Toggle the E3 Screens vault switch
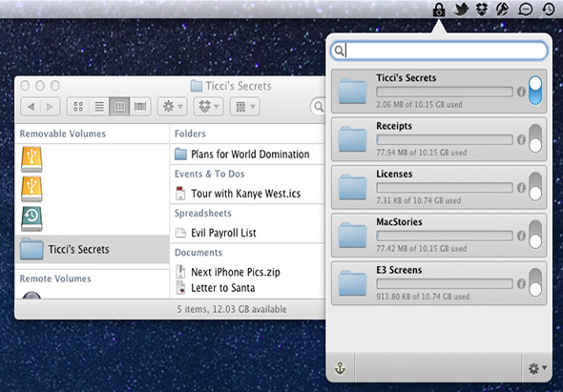The width and height of the screenshot is (563, 392). coord(535,283)
